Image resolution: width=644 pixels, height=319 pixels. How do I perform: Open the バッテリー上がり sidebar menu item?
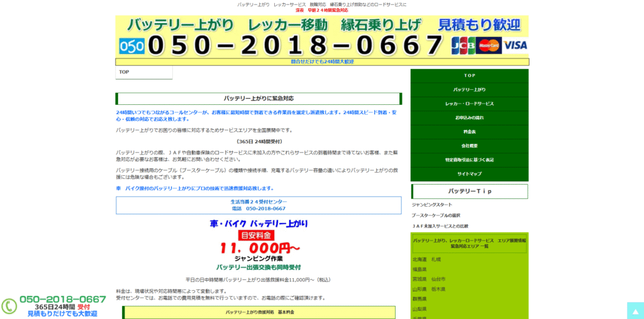pos(469,90)
